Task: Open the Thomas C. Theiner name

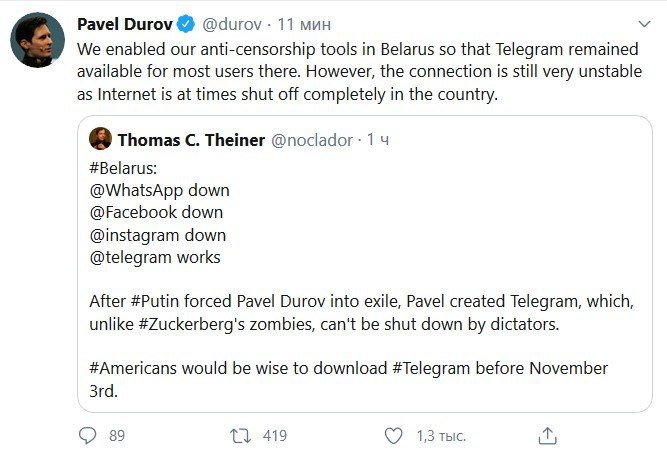Action: coord(191,140)
